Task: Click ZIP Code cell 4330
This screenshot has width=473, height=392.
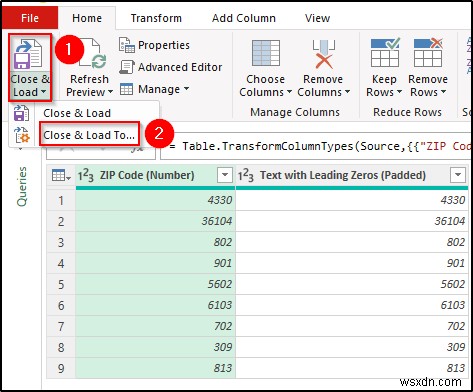Action: coord(155,200)
